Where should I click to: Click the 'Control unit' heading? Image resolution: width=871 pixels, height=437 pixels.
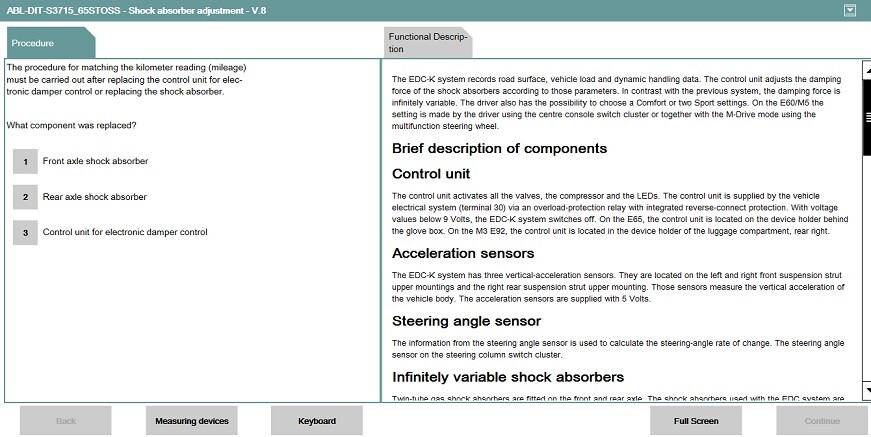(x=431, y=174)
